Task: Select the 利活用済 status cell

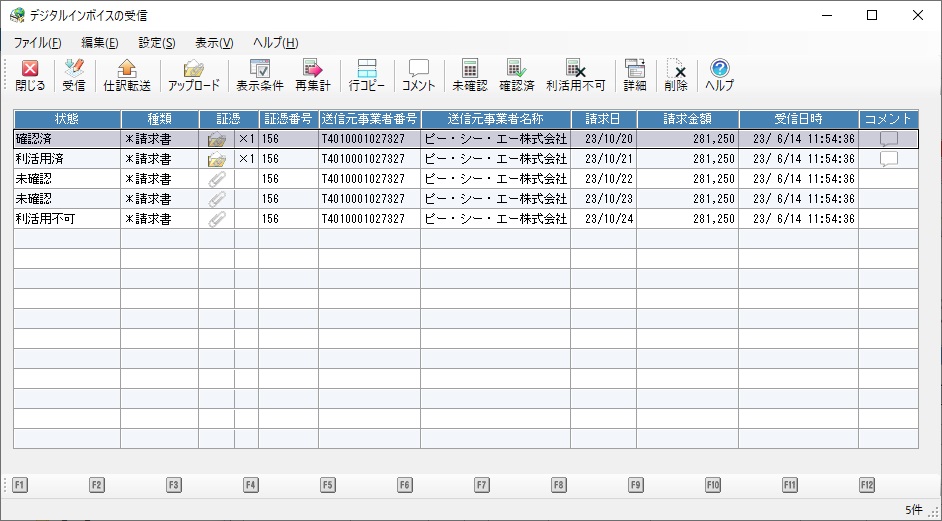Action: coord(67,159)
